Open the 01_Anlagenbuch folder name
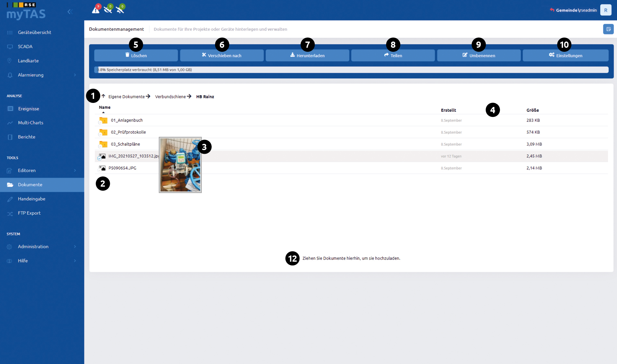This screenshot has width=617, height=364. (x=127, y=120)
